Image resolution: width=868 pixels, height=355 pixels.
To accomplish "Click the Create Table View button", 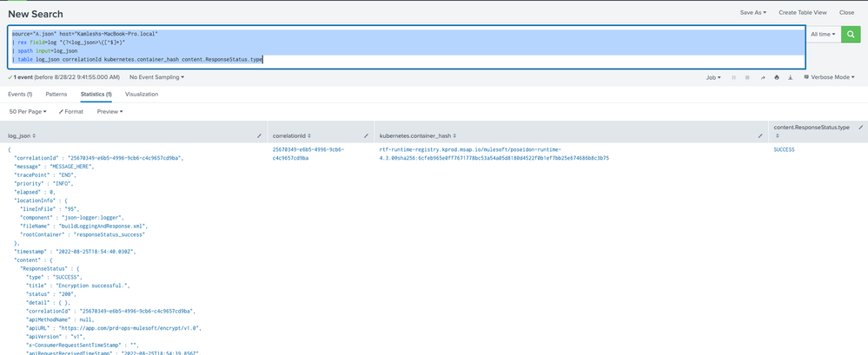I will [803, 12].
